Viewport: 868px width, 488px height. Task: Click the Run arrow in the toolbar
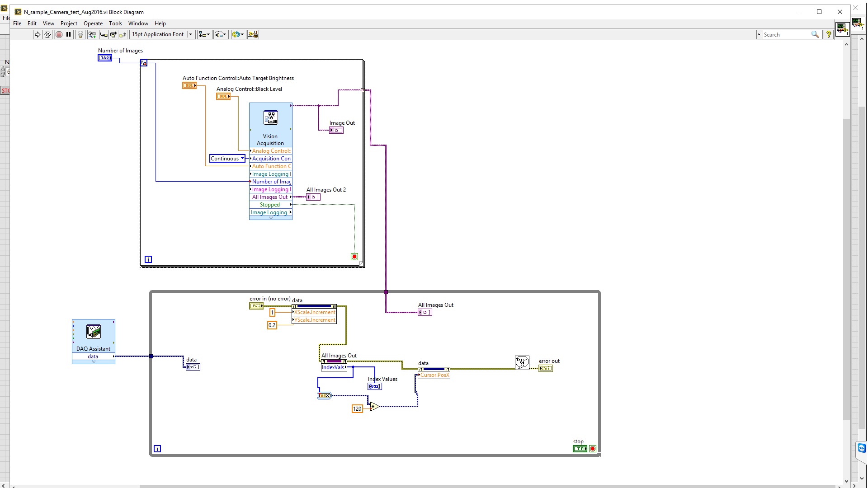tap(38, 34)
